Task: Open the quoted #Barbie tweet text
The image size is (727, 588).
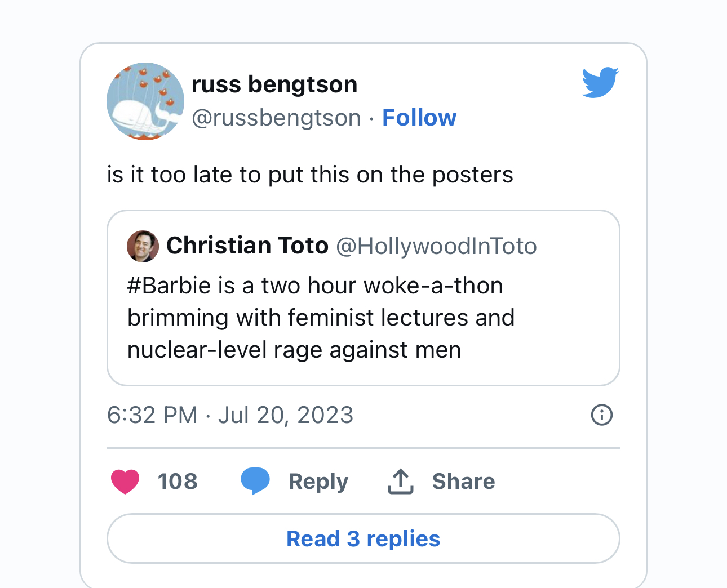Action: (321, 318)
